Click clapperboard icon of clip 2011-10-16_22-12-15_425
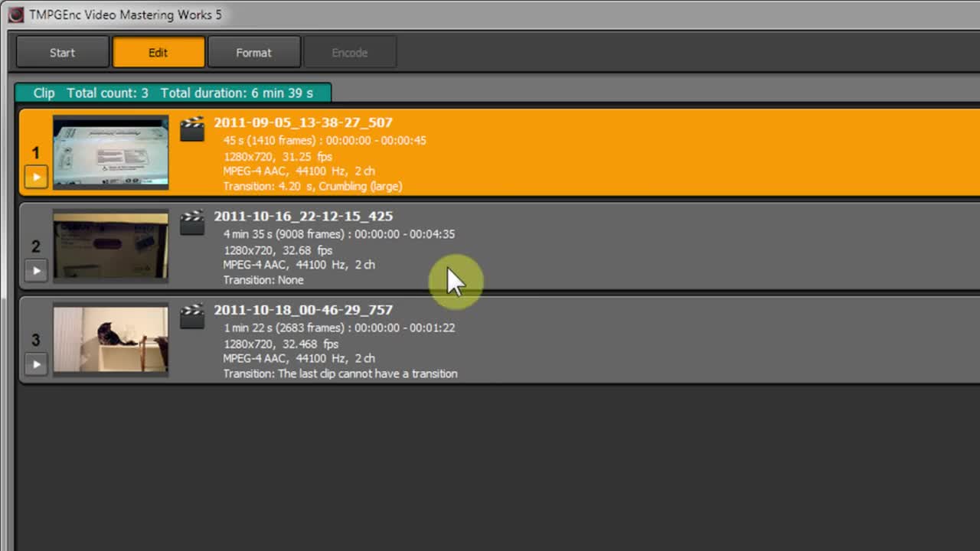This screenshot has width=980, height=551. (192, 223)
